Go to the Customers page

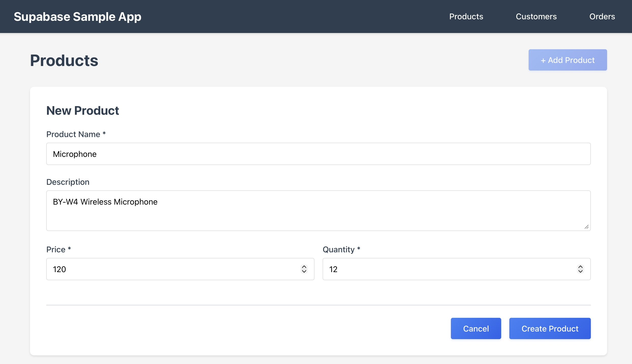point(536,16)
